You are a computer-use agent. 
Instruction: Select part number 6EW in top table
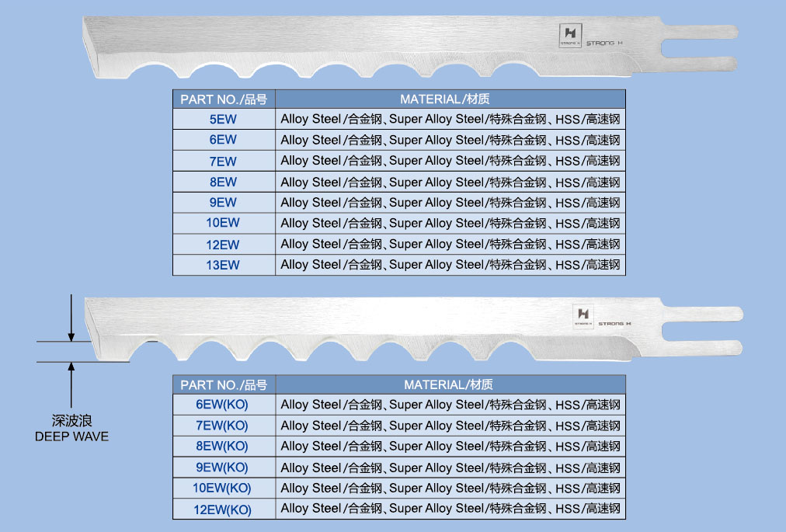[223, 140]
